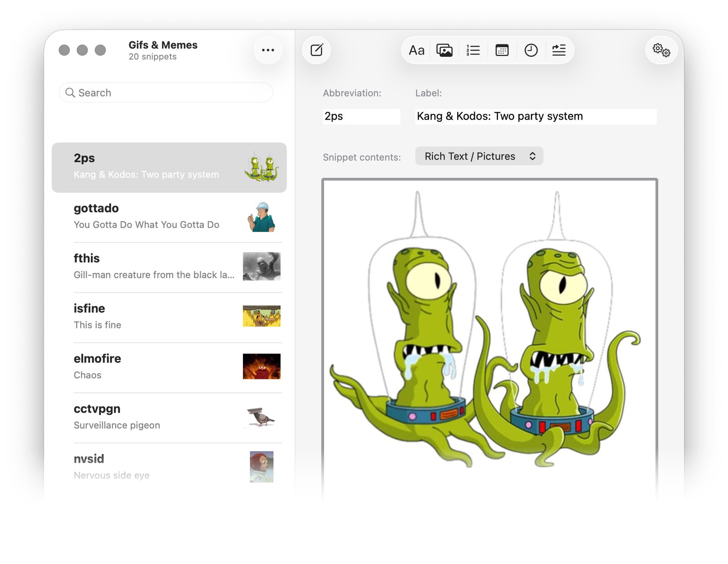Screen dimensions: 728x564
Task: Click the 'Chaos' label
Action: pyautogui.click(x=87, y=375)
